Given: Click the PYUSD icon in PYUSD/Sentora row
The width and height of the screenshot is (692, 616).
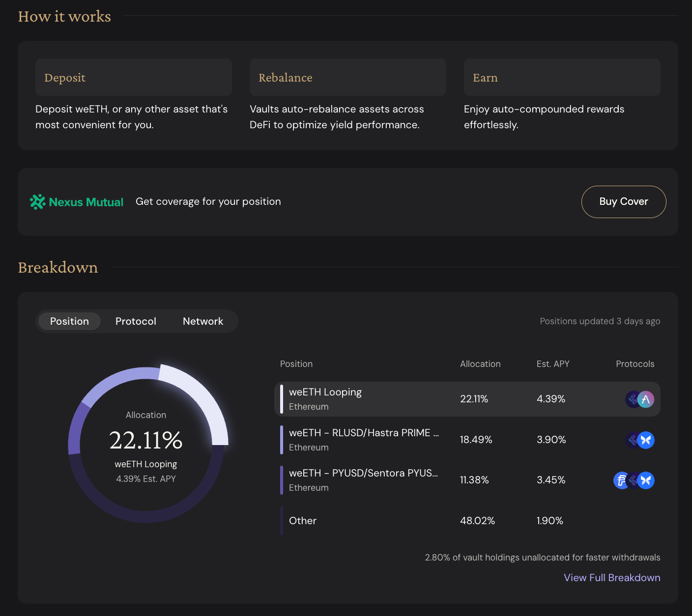Looking at the screenshot, I should 621,480.
